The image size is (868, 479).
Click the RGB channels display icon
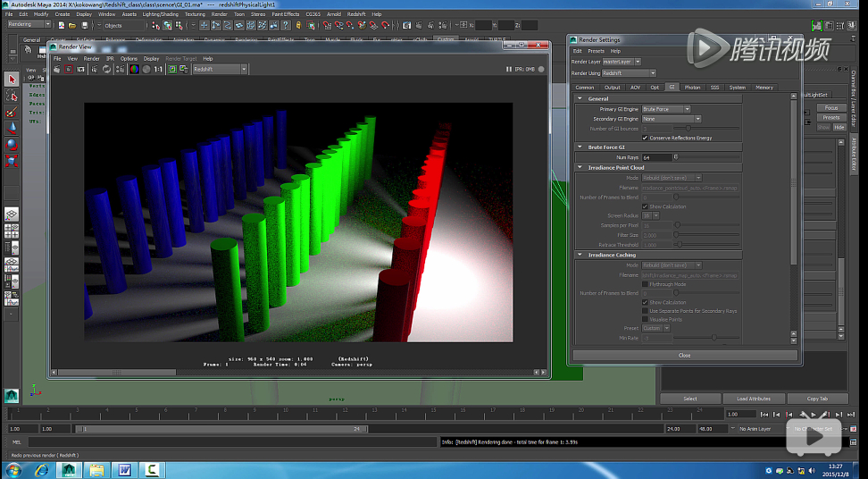click(x=134, y=69)
